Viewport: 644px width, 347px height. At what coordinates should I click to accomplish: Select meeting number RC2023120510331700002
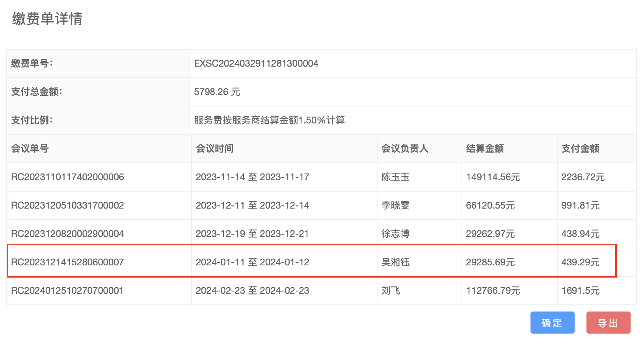pyautogui.click(x=67, y=205)
